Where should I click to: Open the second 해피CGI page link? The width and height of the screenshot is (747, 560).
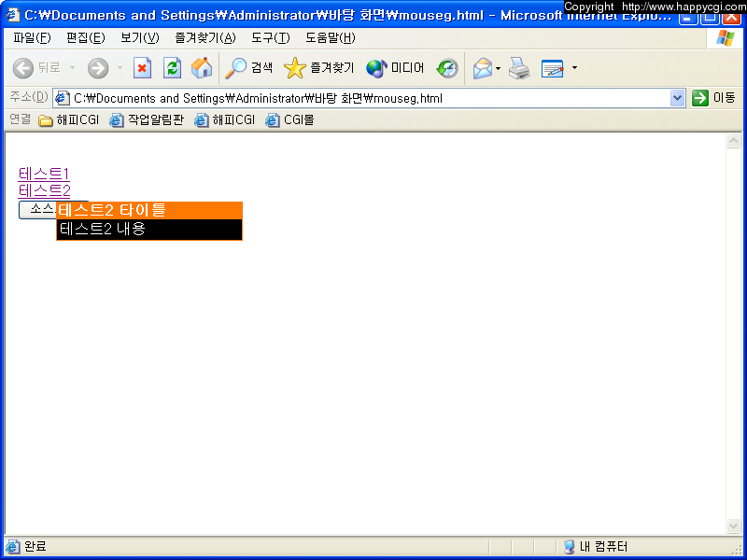pyautogui.click(x=224, y=120)
